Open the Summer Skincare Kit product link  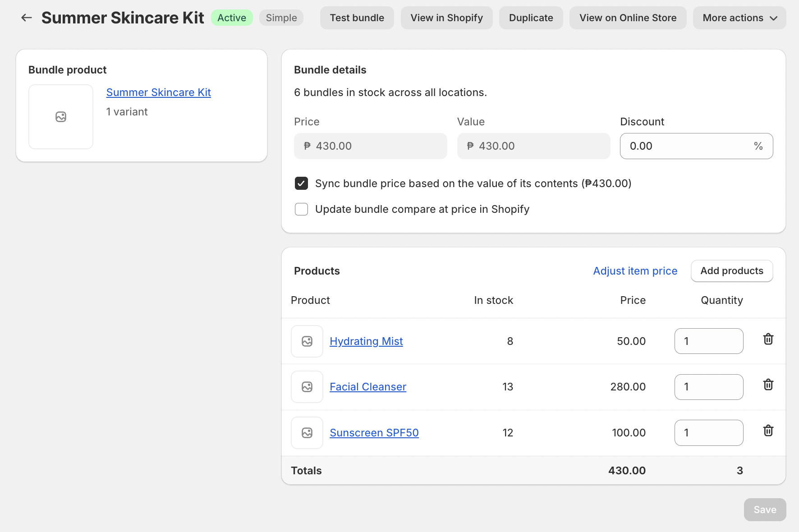click(x=158, y=92)
